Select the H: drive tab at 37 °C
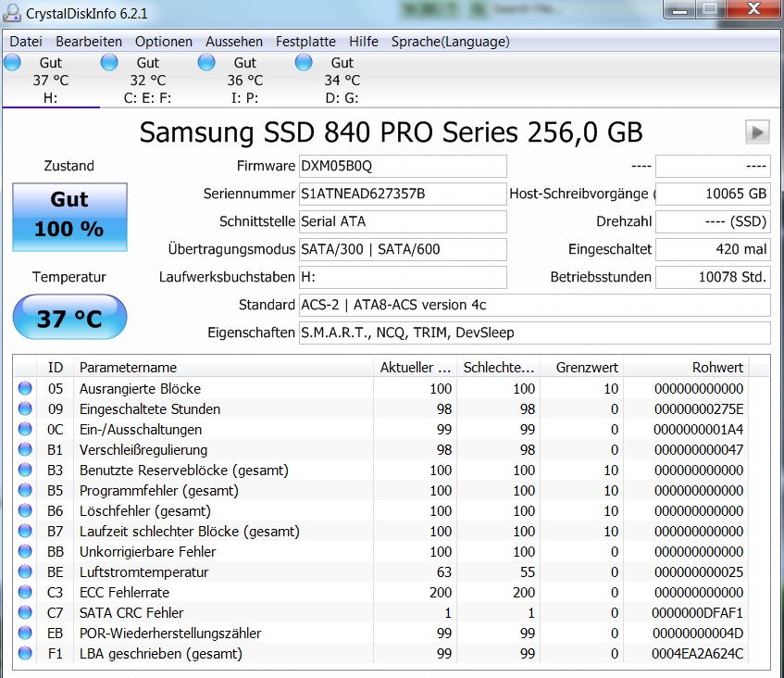Viewport: 784px width, 678px height. (x=51, y=80)
